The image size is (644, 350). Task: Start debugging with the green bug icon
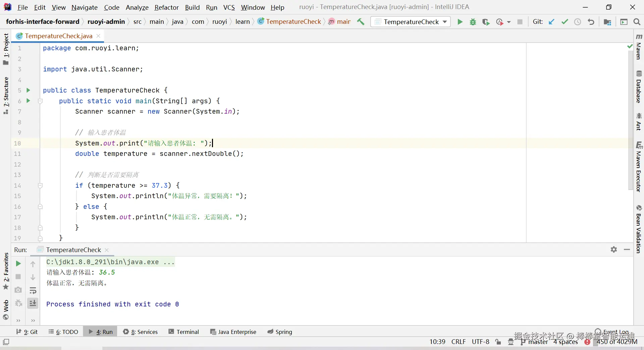tap(473, 22)
